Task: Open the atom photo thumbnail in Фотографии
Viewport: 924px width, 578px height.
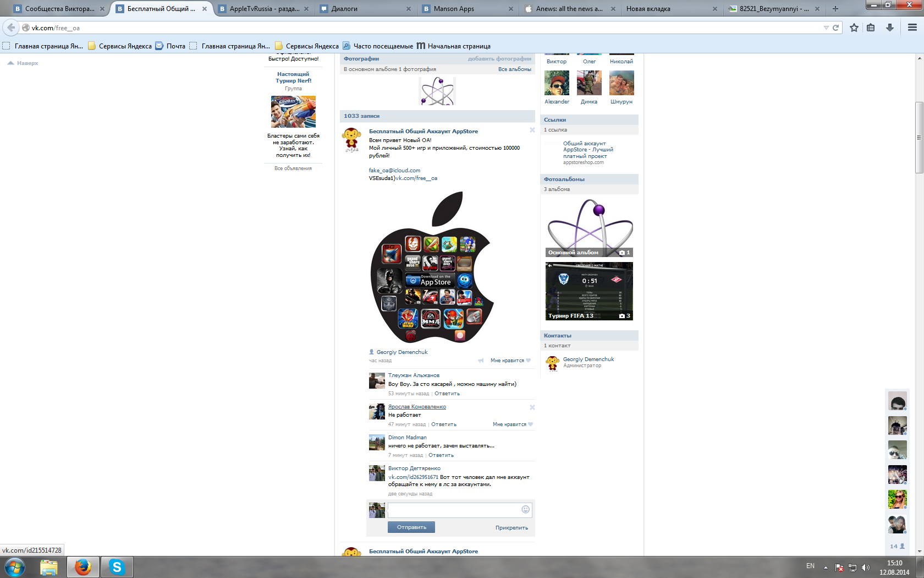Action: tap(437, 91)
